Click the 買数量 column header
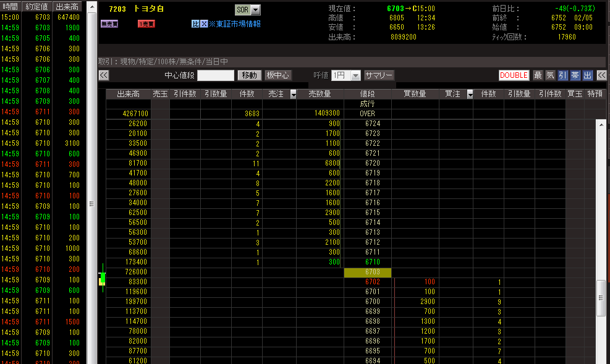 [415, 94]
